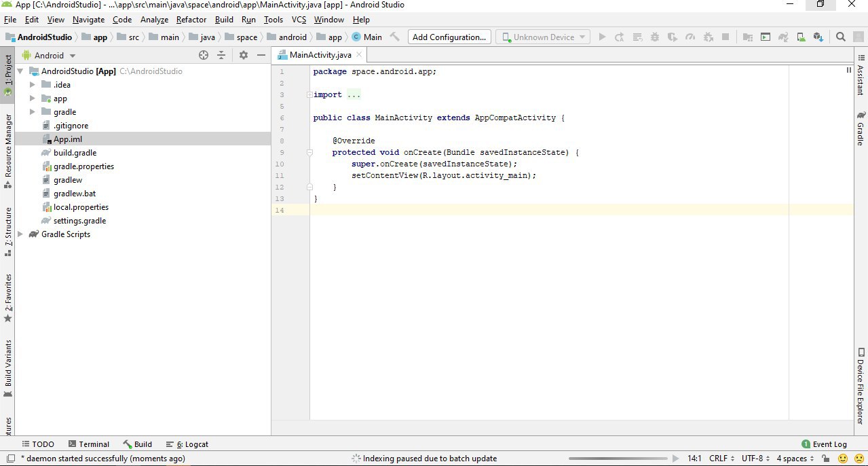Hide the Project panel minus icon

click(x=261, y=55)
